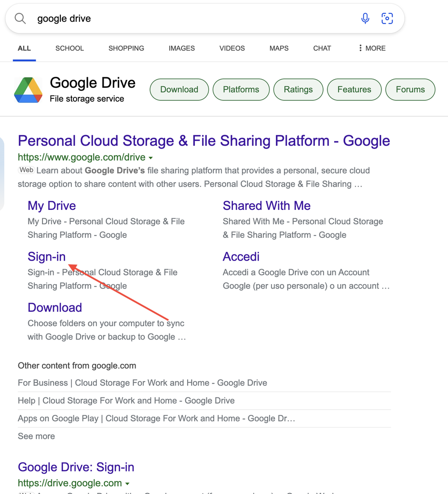Click the Download pill button

coord(179,89)
